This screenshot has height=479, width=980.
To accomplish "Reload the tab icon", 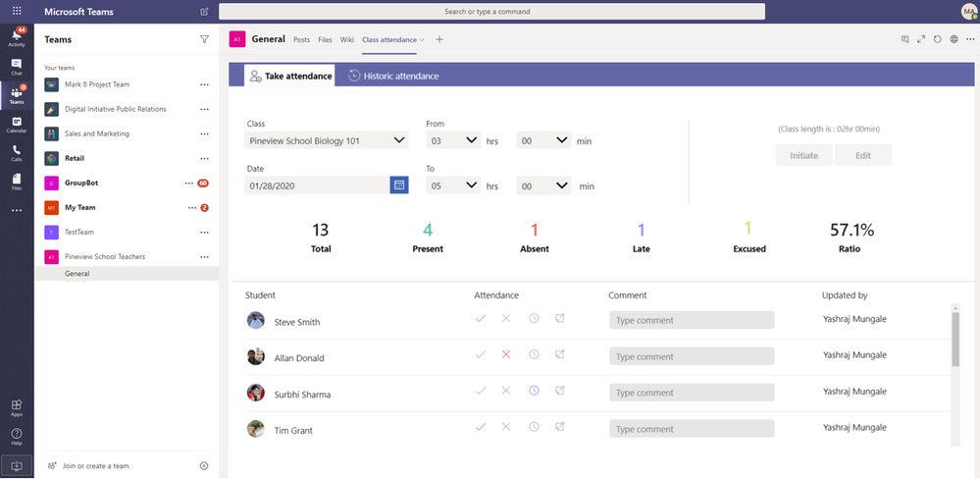I will click(938, 39).
